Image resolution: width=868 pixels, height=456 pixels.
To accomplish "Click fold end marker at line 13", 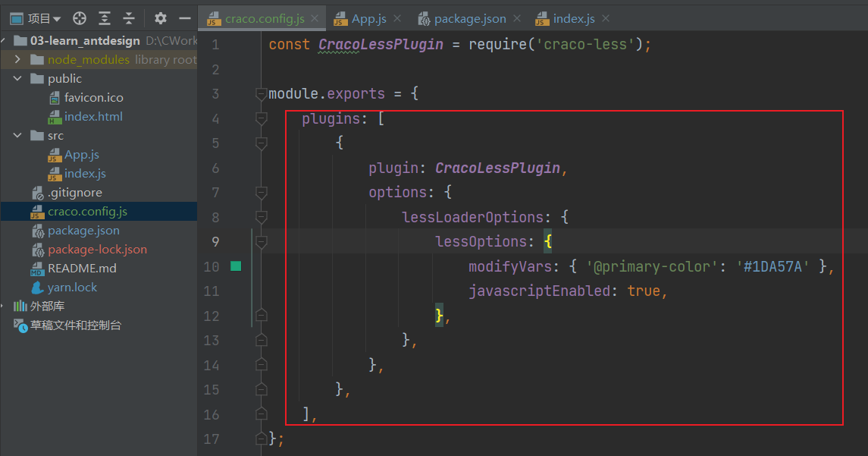I will pos(262,340).
